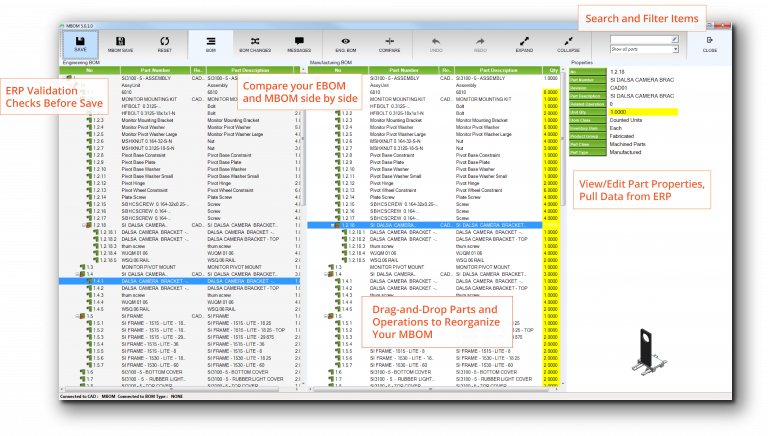This screenshot has width=768, height=436.
Task: Click the pencil icon in search box
Action: [674, 39]
